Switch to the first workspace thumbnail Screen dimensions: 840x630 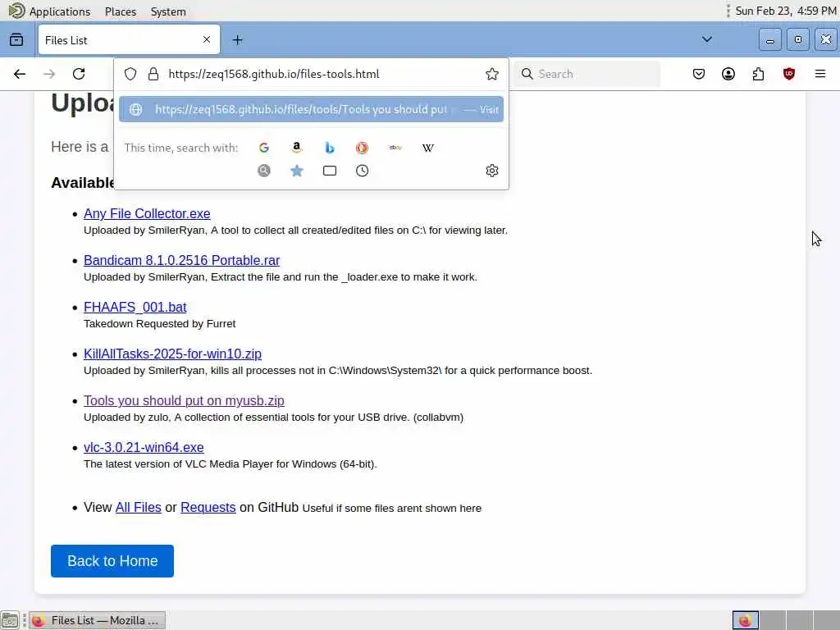tap(745, 620)
